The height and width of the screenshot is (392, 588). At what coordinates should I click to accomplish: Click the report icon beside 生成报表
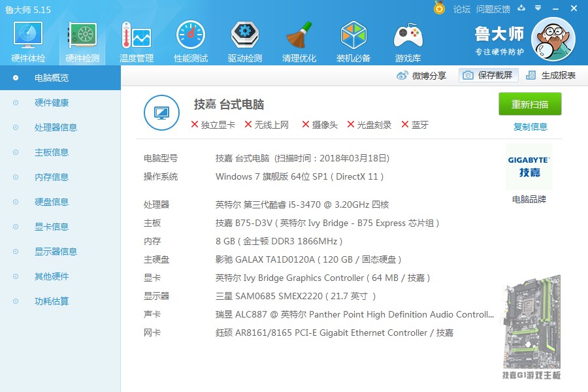pyautogui.click(x=531, y=75)
